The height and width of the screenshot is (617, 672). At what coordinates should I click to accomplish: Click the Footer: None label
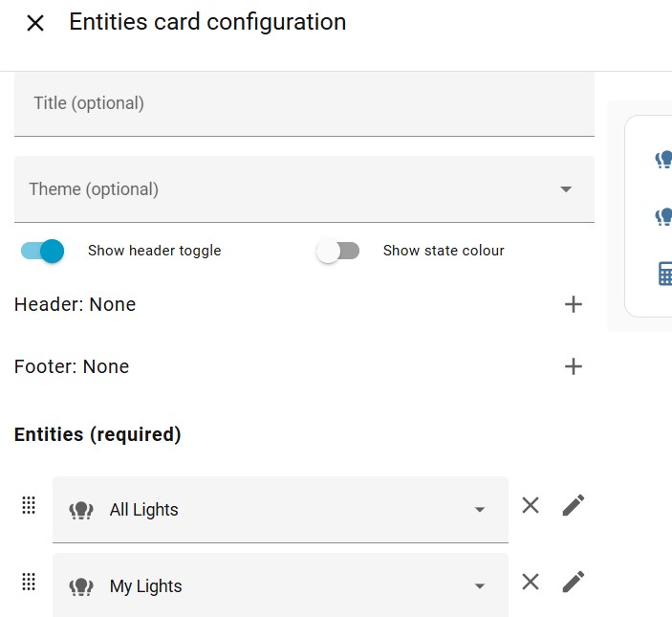[x=72, y=366]
